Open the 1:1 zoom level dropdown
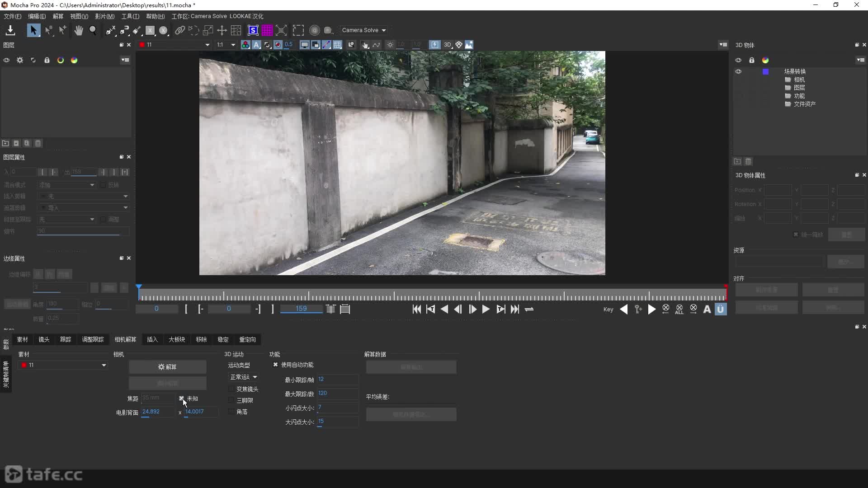The image size is (868, 488). (226, 45)
